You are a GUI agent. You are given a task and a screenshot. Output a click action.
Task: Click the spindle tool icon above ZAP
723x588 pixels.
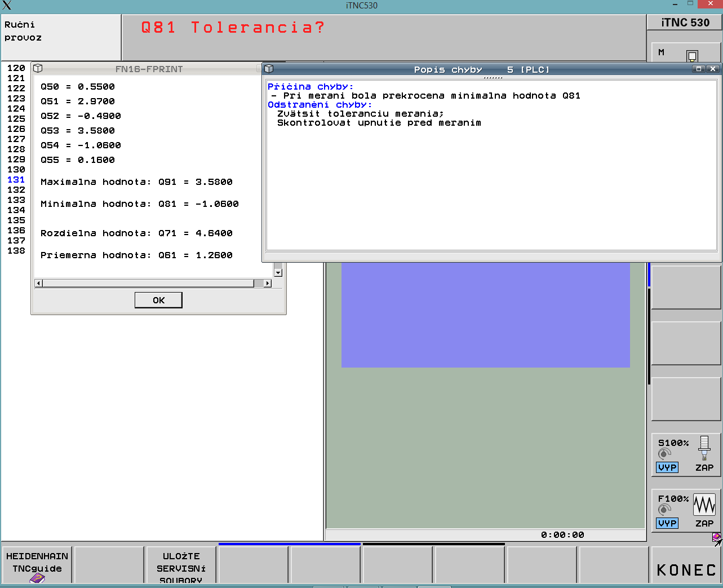coord(704,448)
